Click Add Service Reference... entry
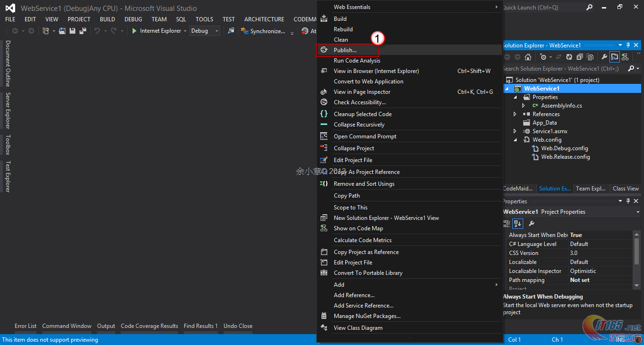Screen dimensions: 644x345 point(409,306)
